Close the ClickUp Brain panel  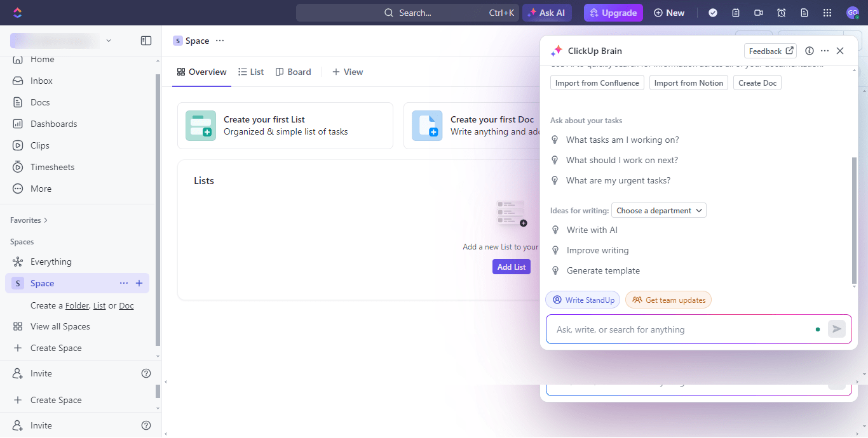pyautogui.click(x=840, y=51)
